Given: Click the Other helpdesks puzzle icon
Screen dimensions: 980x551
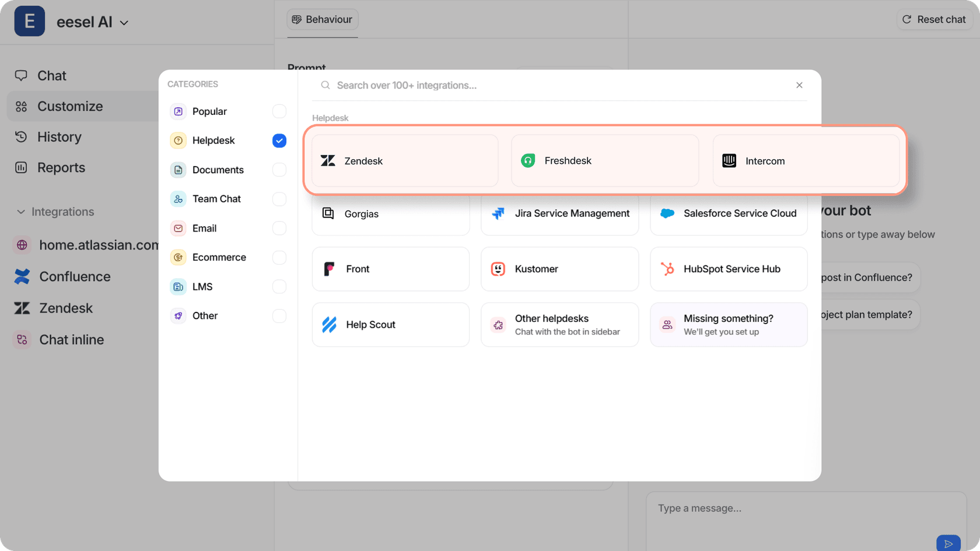Looking at the screenshot, I should 498,325.
